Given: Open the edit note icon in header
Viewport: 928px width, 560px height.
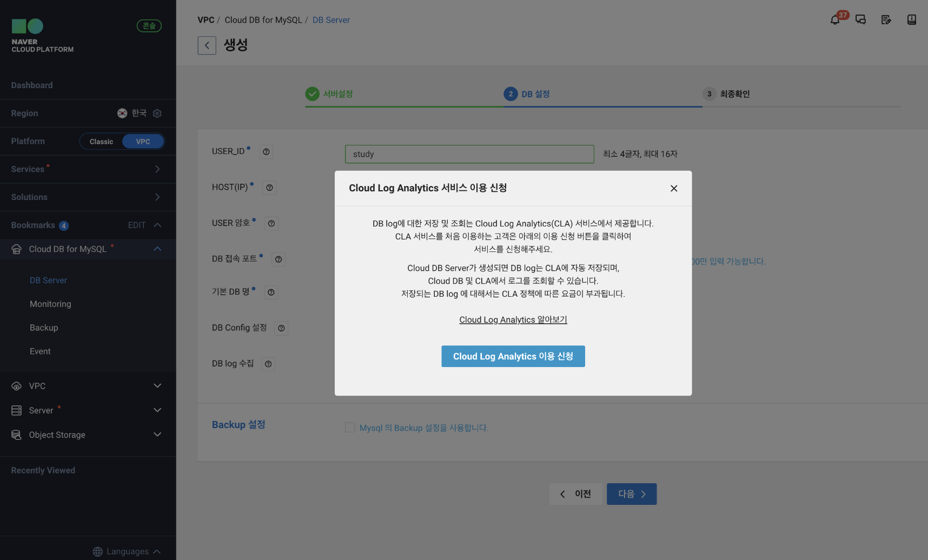Looking at the screenshot, I should click(886, 20).
